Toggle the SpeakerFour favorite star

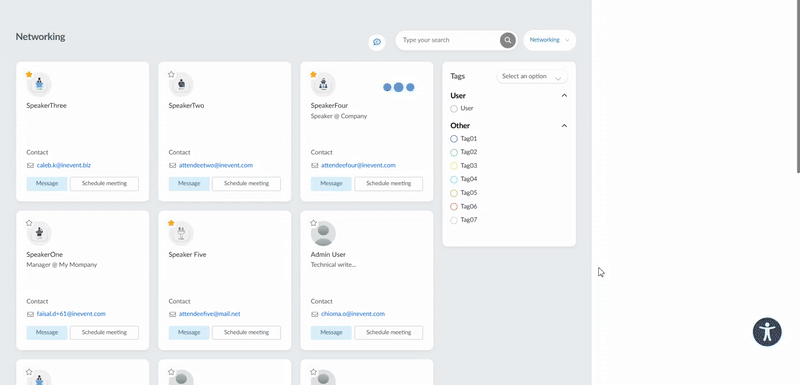313,74
